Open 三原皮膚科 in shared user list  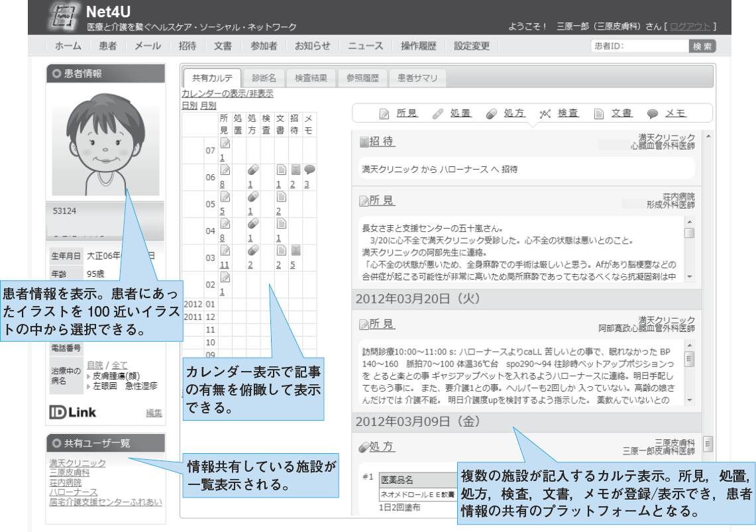click(70, 473)
